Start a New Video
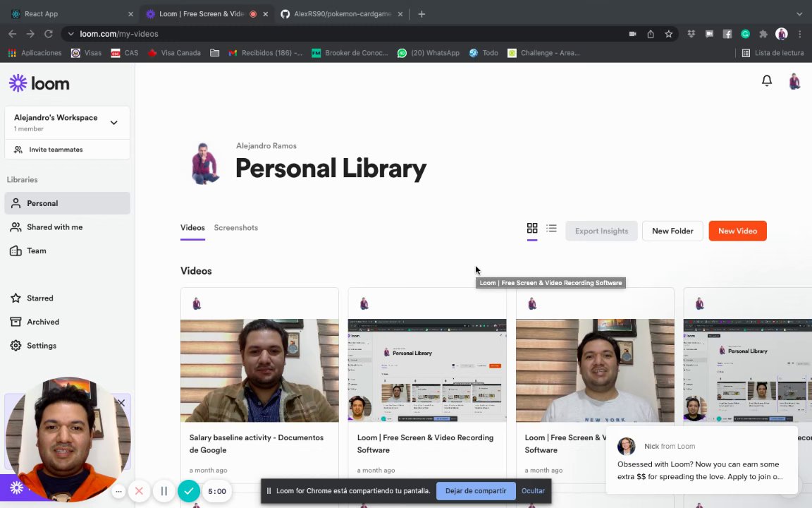Viewport: 812px width, 508px height. click(737, 231)
